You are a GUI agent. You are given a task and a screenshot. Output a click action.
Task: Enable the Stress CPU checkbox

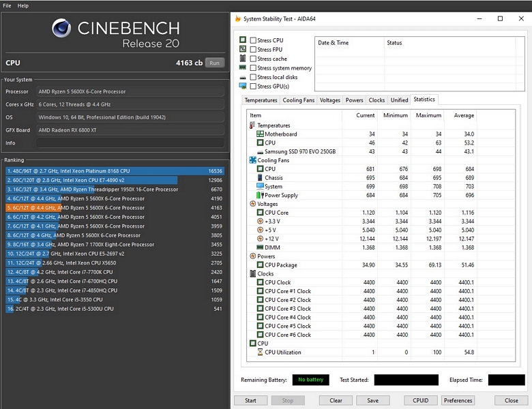(253, 40)
